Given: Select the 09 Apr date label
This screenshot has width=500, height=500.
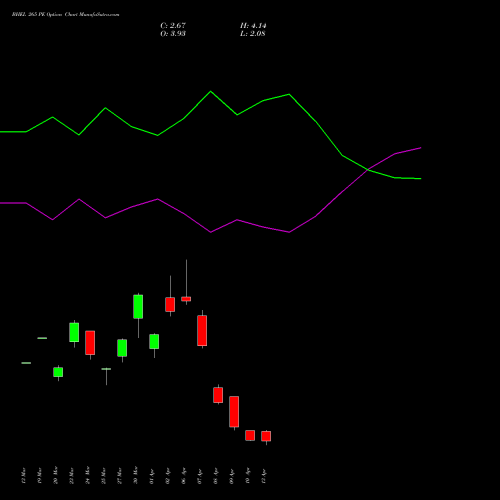Looking at the screenshot, I should [x=232, y=475].
